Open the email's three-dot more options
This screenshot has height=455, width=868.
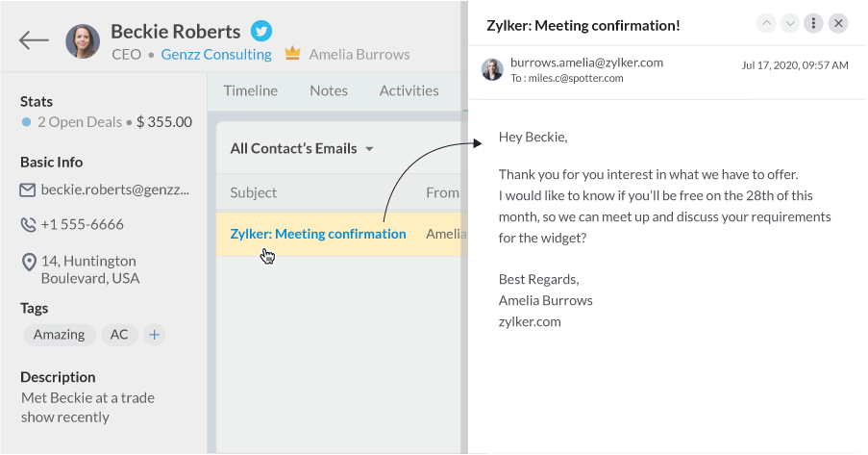814,23
